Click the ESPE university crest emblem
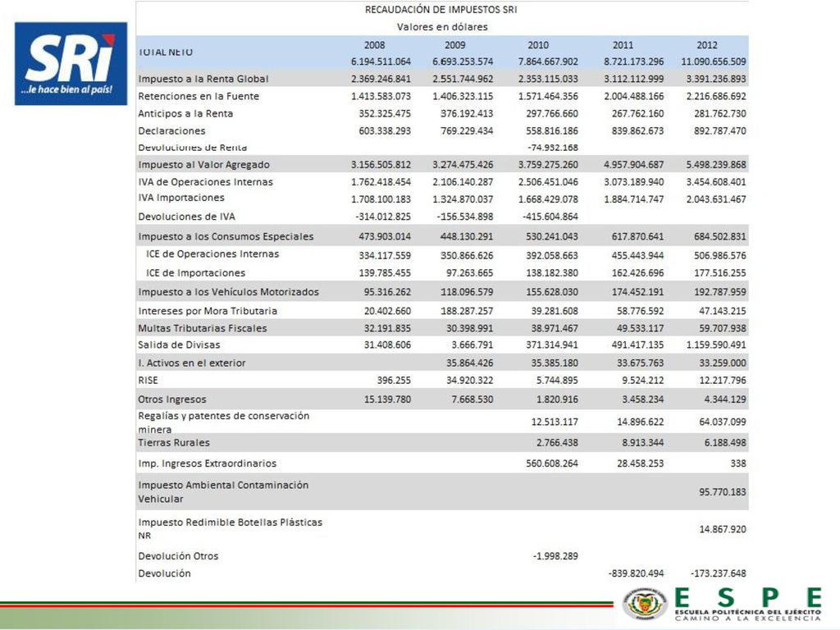 click(x=645, y=605)
